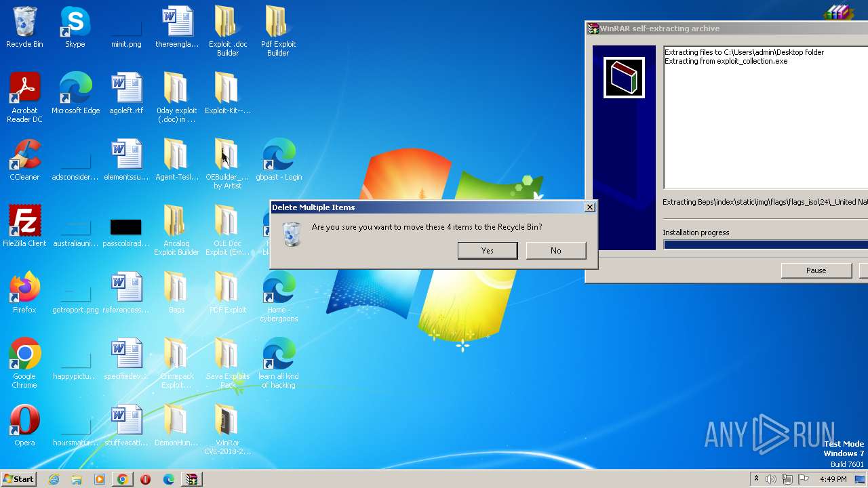
Task: Select the hoursmatur... file
Action: [x=75, y=430]
